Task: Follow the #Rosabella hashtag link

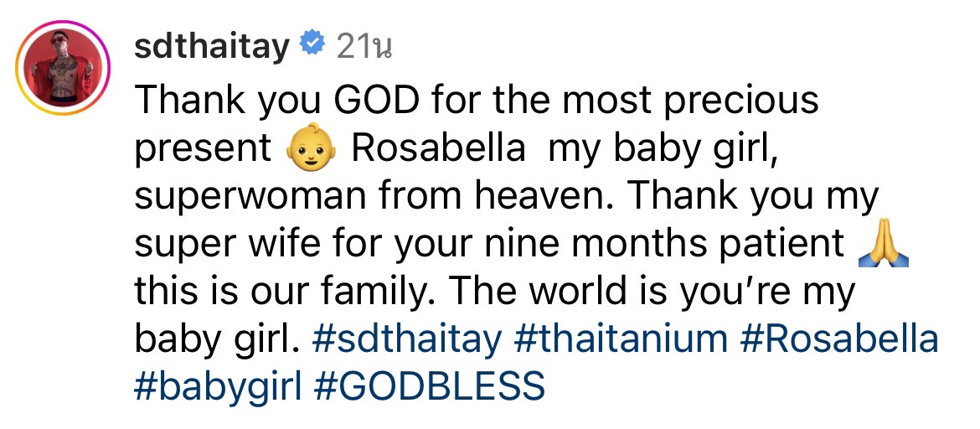Action: click(x=842, y=340)
